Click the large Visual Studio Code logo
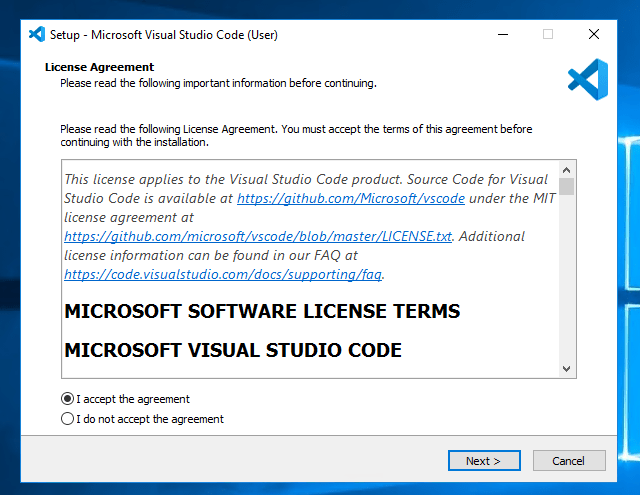The height and width of the screenshot is (495, 640). click(588, 80)
